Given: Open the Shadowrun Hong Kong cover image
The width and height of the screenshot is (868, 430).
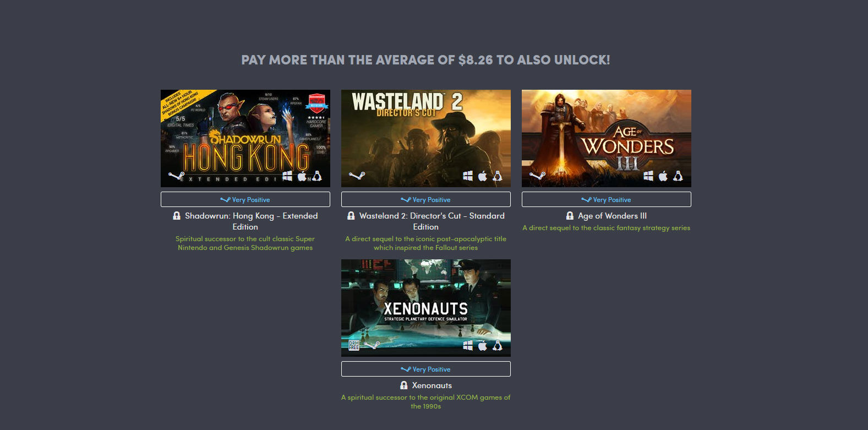Looking at the screenshot, I should (245, 138).
